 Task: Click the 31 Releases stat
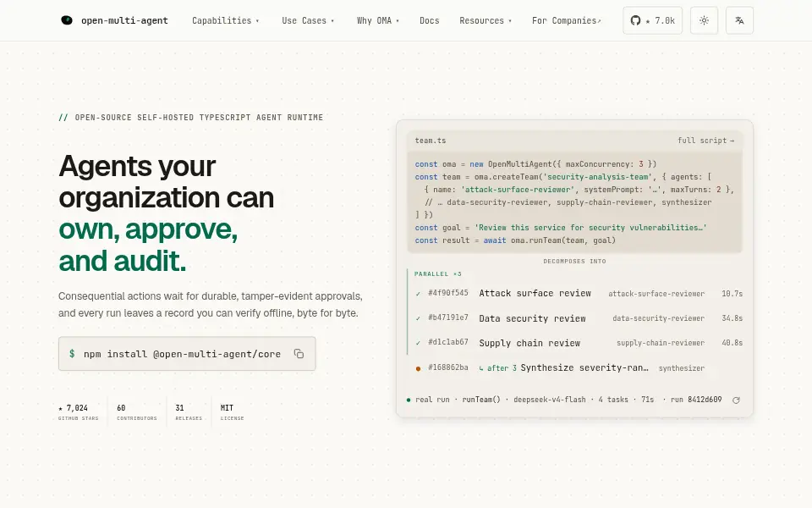pos(189,412)
